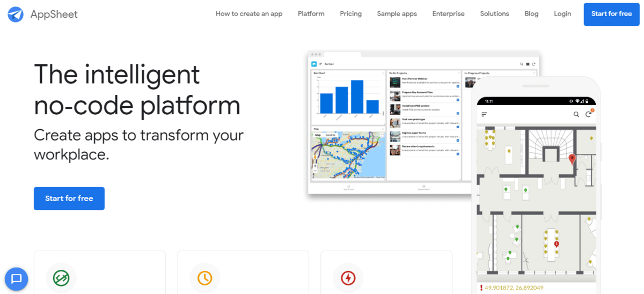This screenshot has height=294, width=644.
Task: Open the chat bubble widget
Action: coord(16,278)
